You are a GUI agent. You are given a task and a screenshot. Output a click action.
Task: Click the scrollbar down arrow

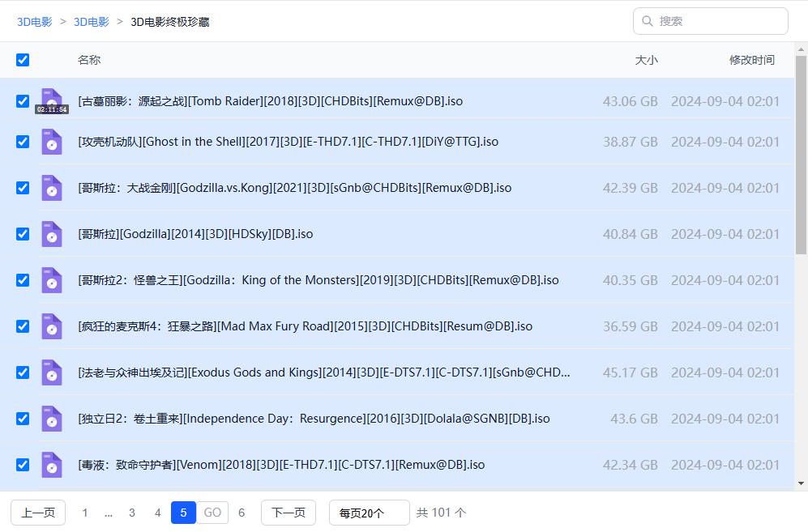801,483
